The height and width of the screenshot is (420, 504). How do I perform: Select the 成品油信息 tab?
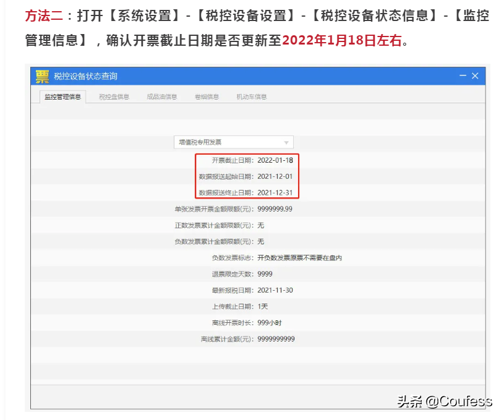pyautogui.click(x=161, y=96)
